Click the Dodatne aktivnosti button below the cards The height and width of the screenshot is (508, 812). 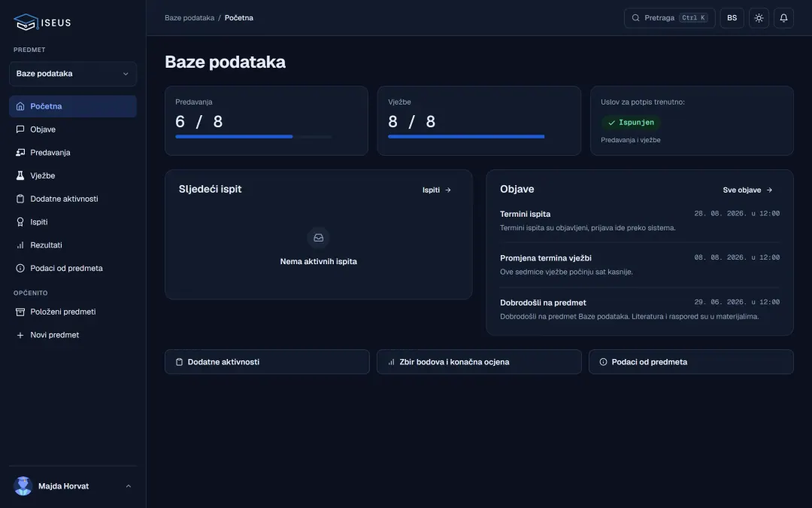(267, 362)
